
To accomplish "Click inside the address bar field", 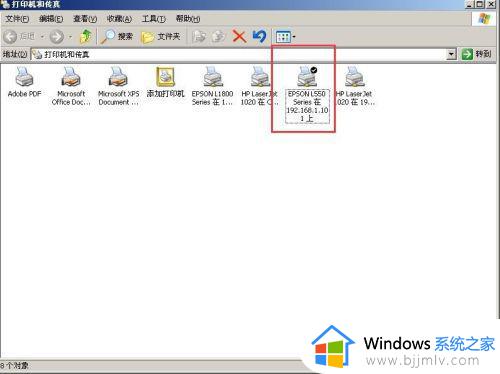I will [239, 54].
